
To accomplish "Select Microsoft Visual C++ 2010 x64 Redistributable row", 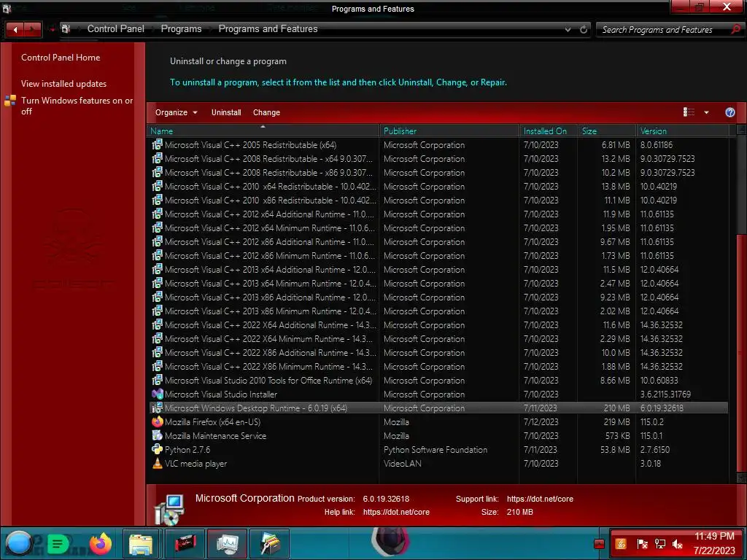I will click(x=438, y=186).
